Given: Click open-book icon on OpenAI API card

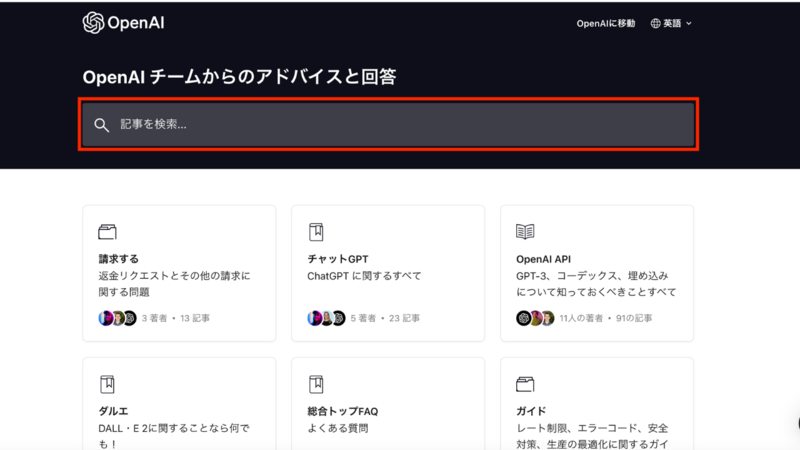Looking at the screenshot, I should (525, 232).
